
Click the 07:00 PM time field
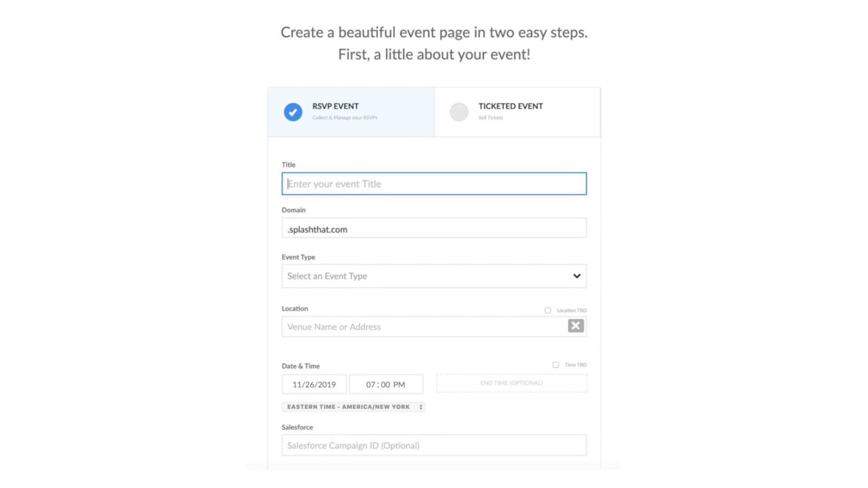click(x=386, y=384)
